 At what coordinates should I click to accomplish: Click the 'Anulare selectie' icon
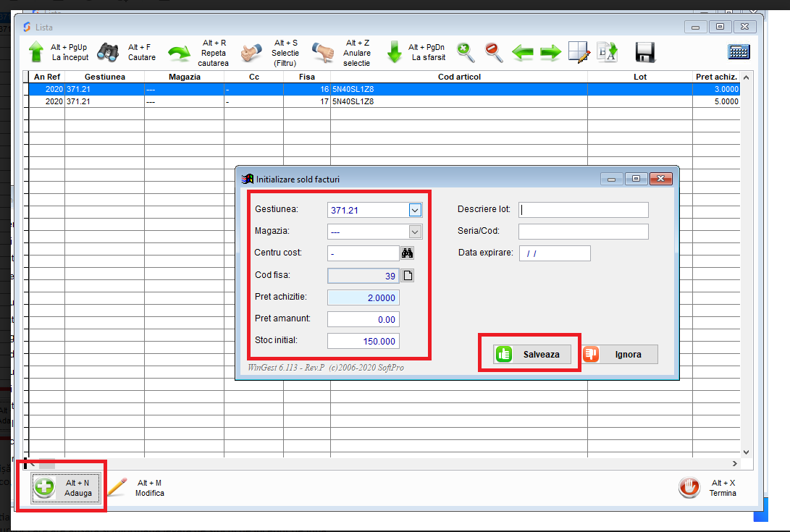point(323,53)
